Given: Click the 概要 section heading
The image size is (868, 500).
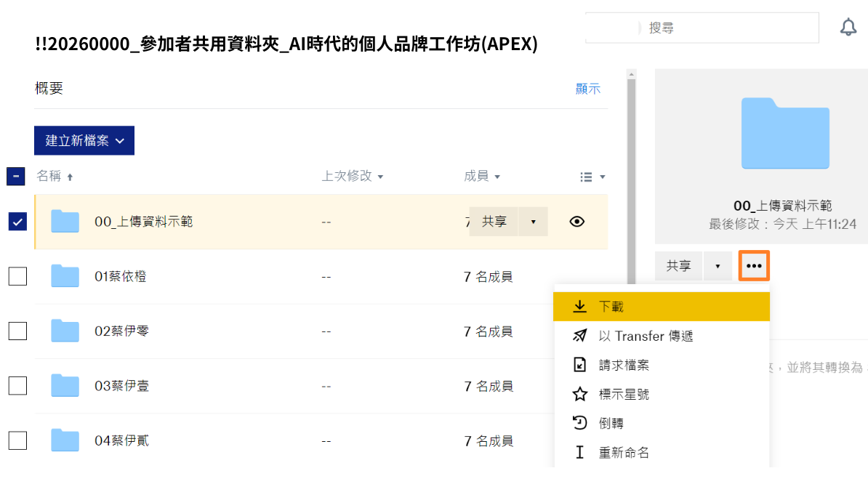Looking at the screenshot, I should pyautogui.click(x=49, y=89).
